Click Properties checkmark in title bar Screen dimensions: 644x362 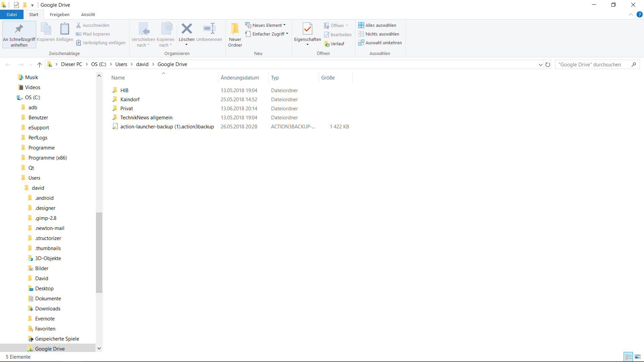tap(16, 5)
